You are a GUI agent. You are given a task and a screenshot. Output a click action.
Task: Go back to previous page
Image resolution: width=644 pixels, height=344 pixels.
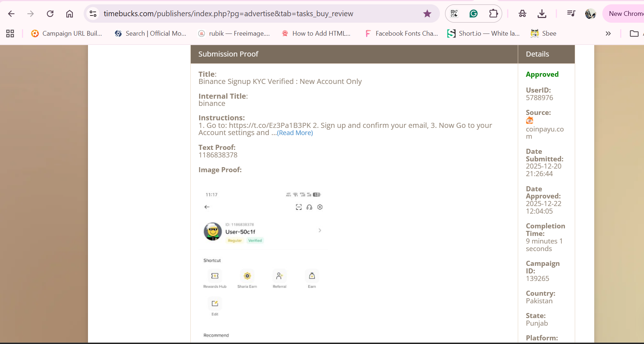[x=11, y=14]
